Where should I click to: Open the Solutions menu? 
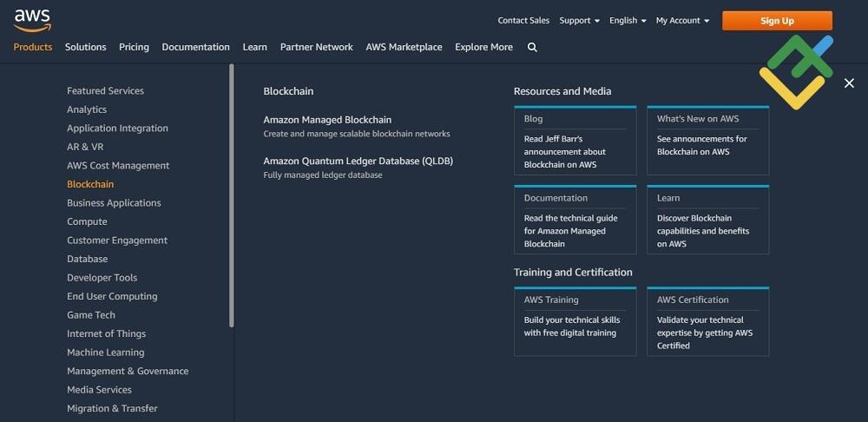pyautogui.click(x=85, y=47)
